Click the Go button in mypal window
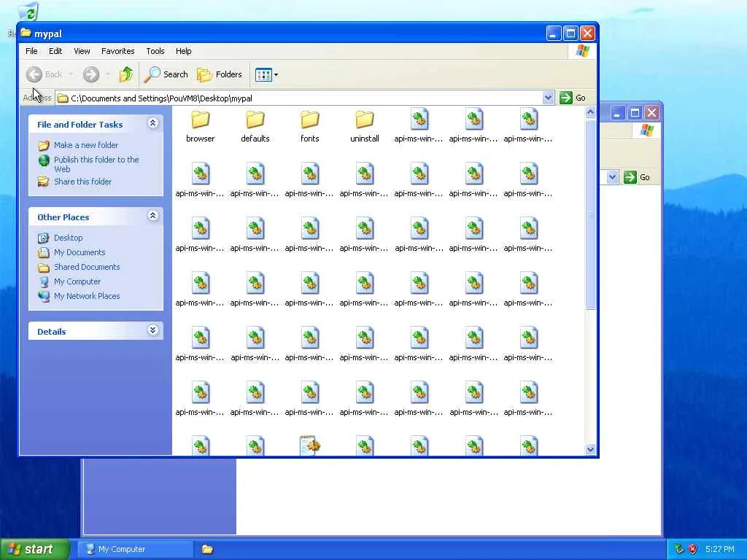 coord(573,98)
